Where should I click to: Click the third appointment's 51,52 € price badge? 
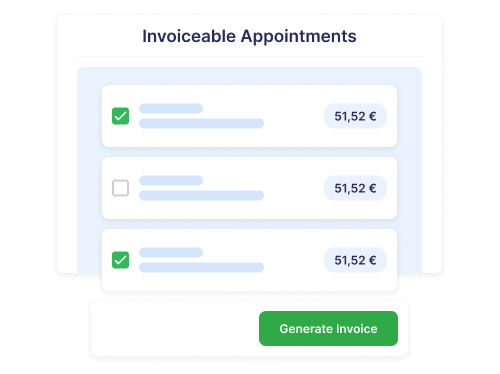point(355,260)
